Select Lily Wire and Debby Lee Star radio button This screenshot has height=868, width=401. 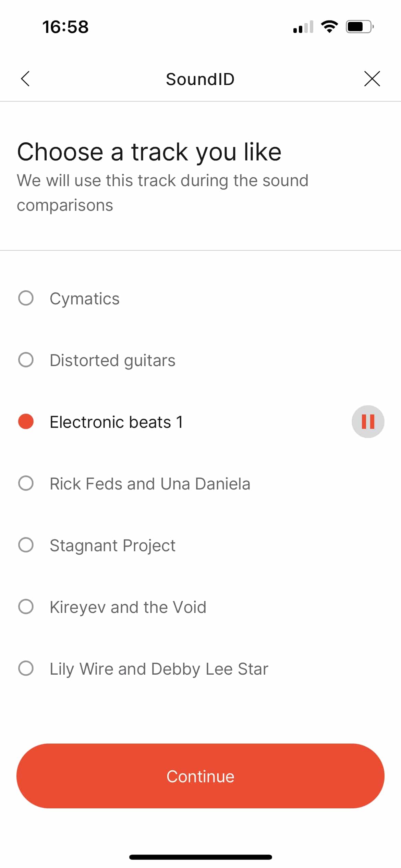click(26, 668)
